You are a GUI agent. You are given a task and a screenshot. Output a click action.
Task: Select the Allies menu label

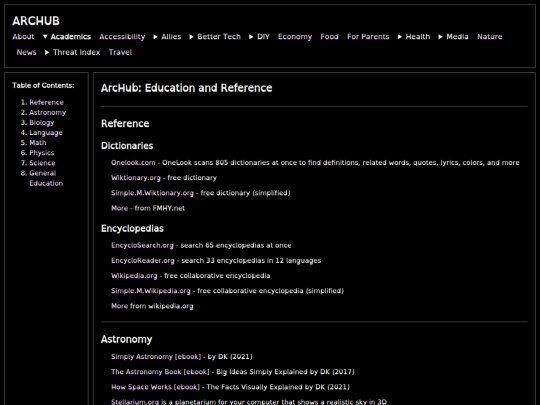(x=171, y=37)
